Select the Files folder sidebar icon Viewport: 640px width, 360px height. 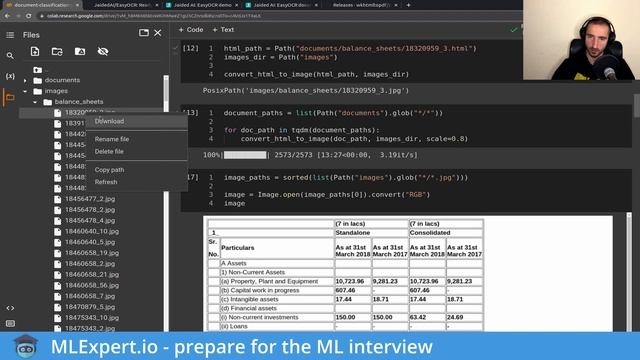click(9, 98)
